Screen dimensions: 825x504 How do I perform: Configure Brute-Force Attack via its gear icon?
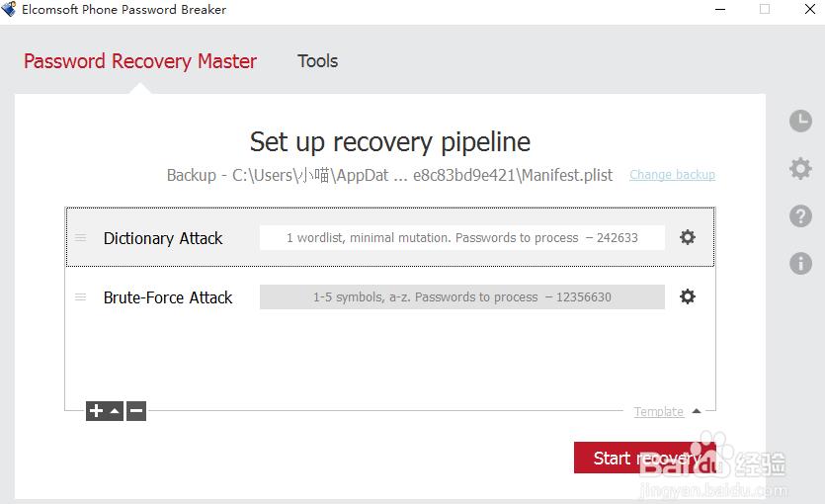click(x=687, y=296)
